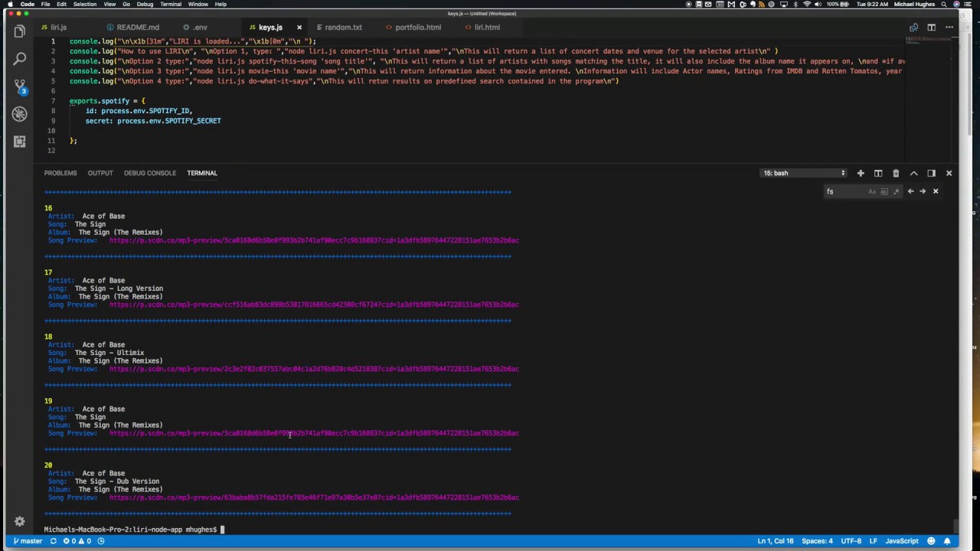
Task: Toggle whole word match in terminal find
Action: pyautogui.click(x=884, y=191)
